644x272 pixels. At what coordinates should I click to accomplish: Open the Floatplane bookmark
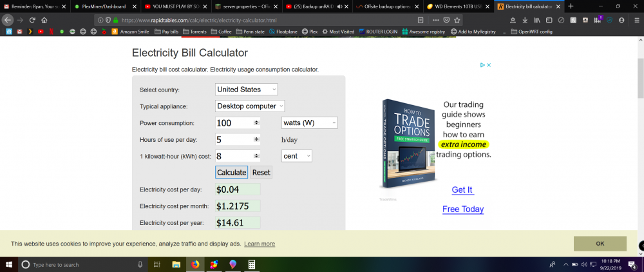[283, 31]
